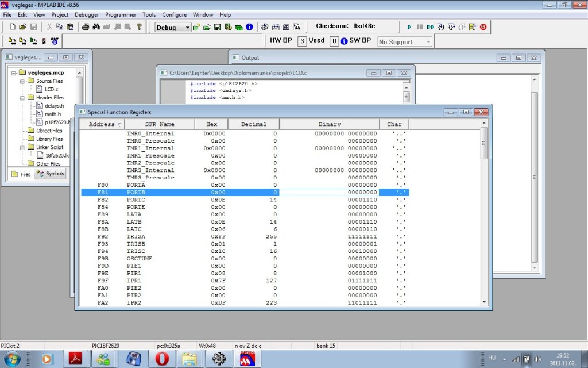
Task: Click the red Breakpoints icon
Action: [x=483, y=26]
